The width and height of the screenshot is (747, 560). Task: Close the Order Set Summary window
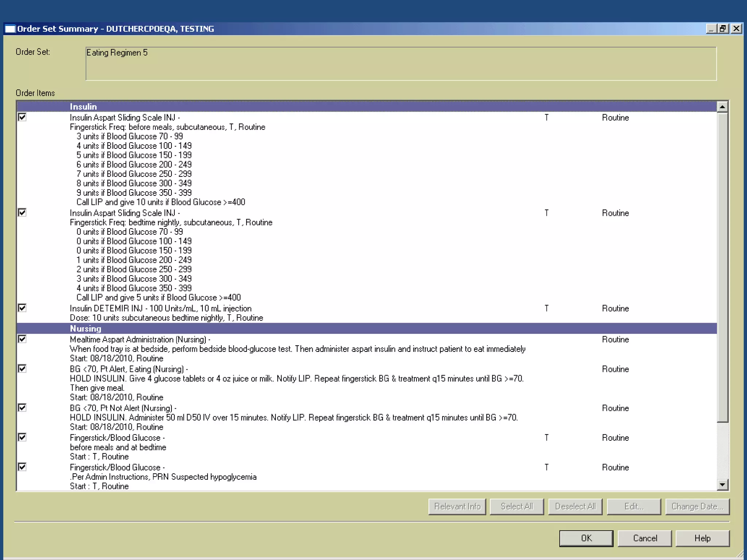[x=736, y=28]
